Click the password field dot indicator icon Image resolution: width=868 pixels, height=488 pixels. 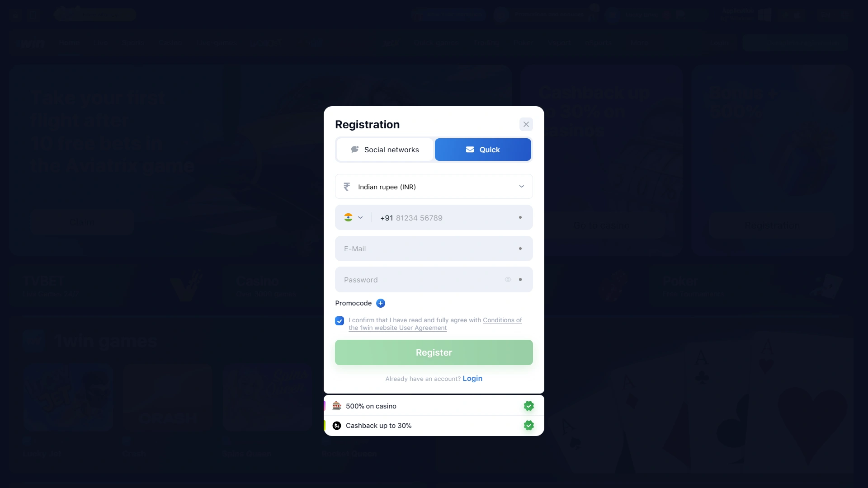520,279
